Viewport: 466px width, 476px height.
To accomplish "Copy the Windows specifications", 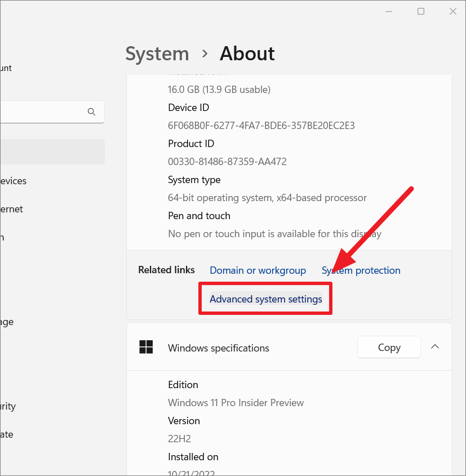I will [x=389, y=347].
